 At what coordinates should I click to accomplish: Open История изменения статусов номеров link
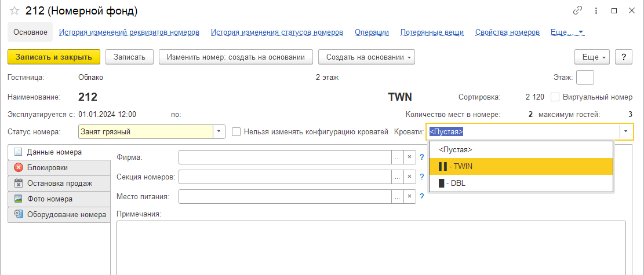point(276,32)
